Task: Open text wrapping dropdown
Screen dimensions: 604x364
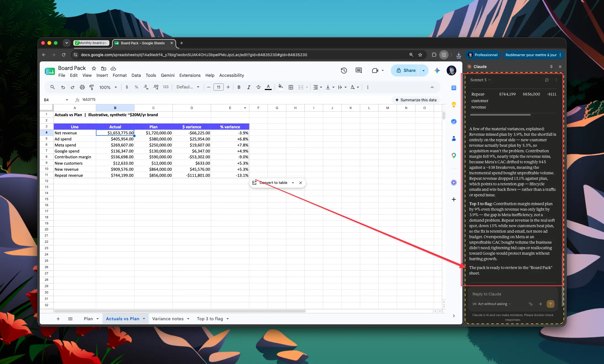Action: tap(342, 87)
